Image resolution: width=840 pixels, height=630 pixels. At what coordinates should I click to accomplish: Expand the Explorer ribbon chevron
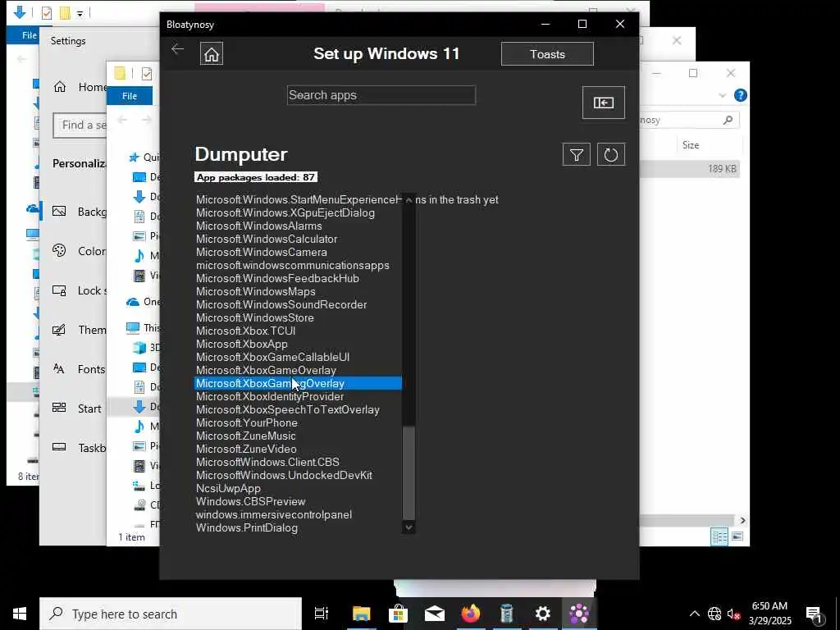pyautogui.click(x=722, y=95)
